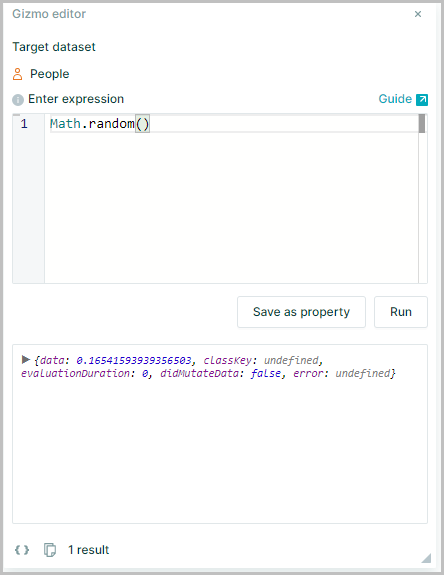
Task: Open the Guide external link icon
Action: (422, 99)
